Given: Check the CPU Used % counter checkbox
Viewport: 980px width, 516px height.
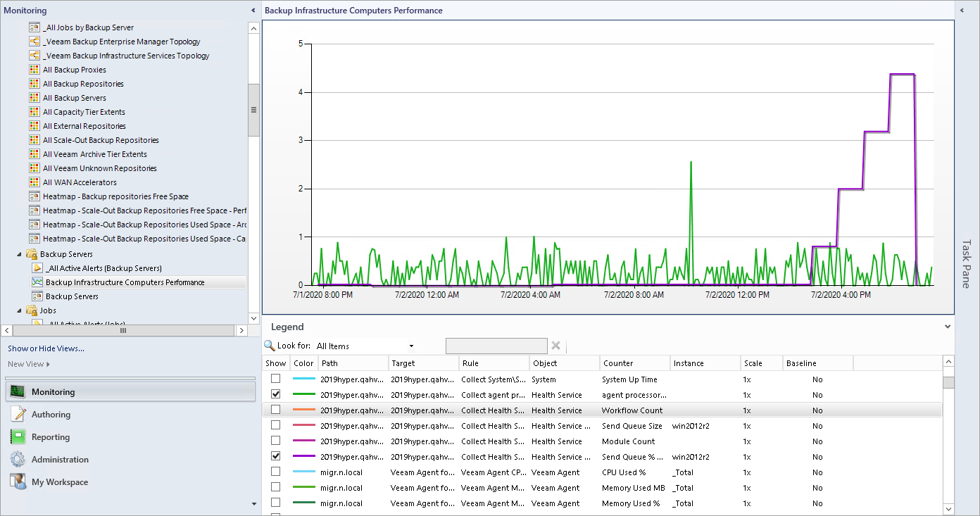Looking at the screenshot, I should (276, 472).
